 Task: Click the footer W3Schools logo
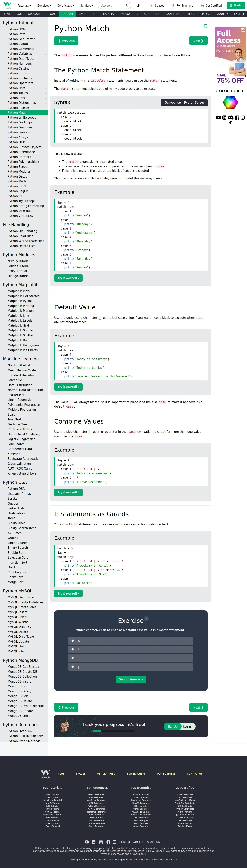coord(45,774)
